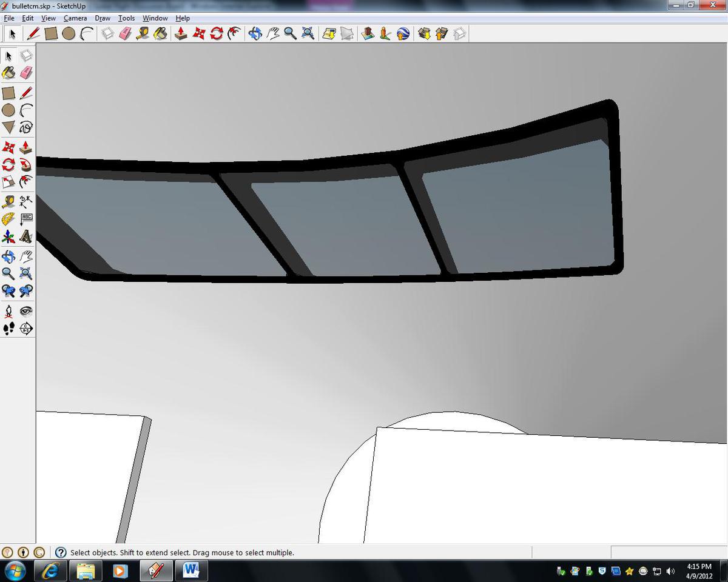Click the Measurements value box

[668, 552]
